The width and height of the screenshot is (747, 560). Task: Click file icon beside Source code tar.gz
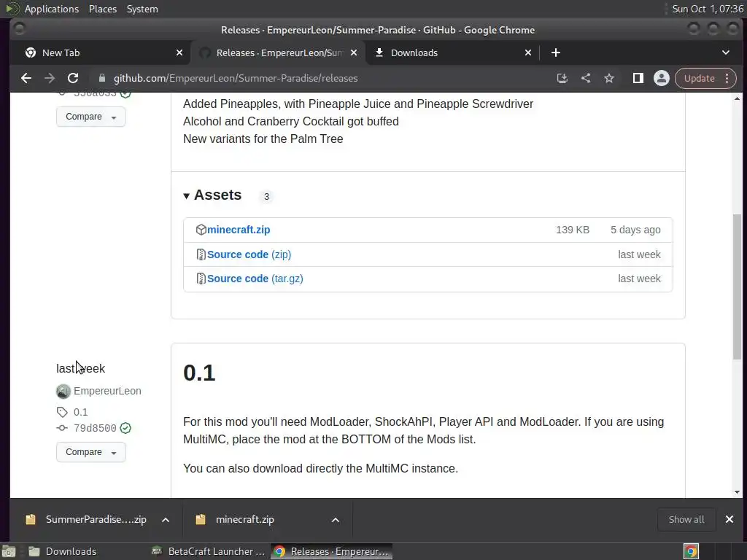tap(201, 279)
